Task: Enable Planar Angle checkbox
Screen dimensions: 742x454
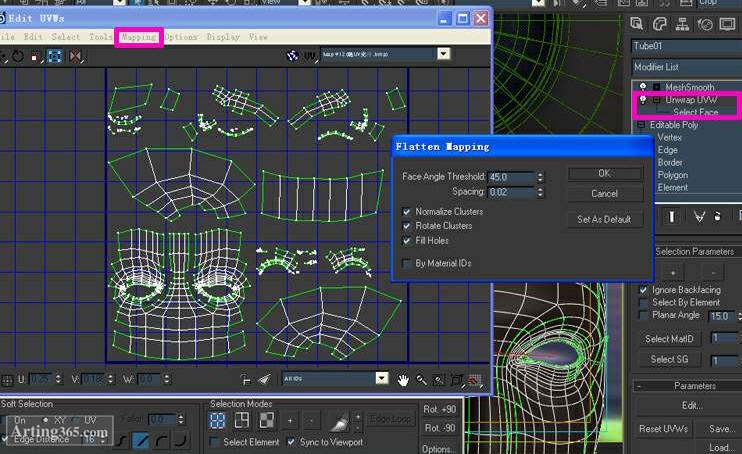Action: coord(644,315)
